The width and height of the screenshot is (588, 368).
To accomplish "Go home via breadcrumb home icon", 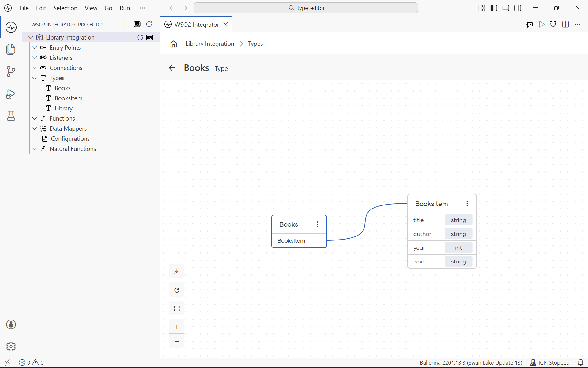I will click(x=174, y=44).
